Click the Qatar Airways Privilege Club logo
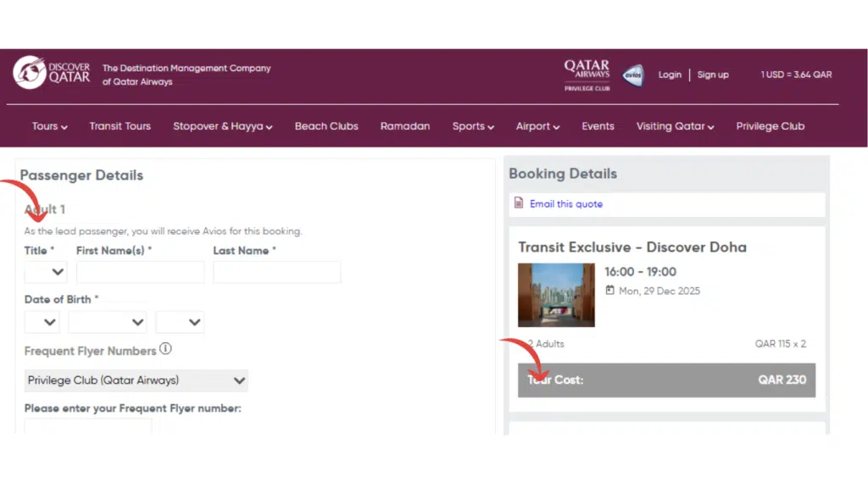Screen dimensions: 868x488 587,74
